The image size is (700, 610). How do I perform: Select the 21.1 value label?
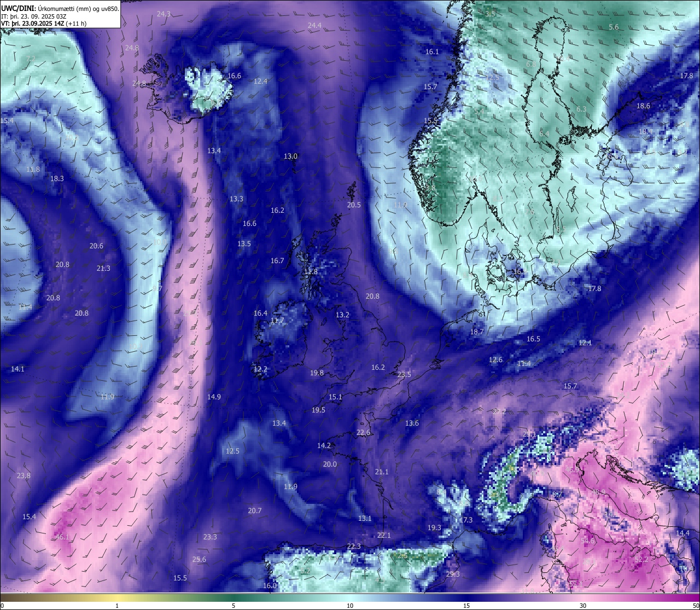click(382, 472)
